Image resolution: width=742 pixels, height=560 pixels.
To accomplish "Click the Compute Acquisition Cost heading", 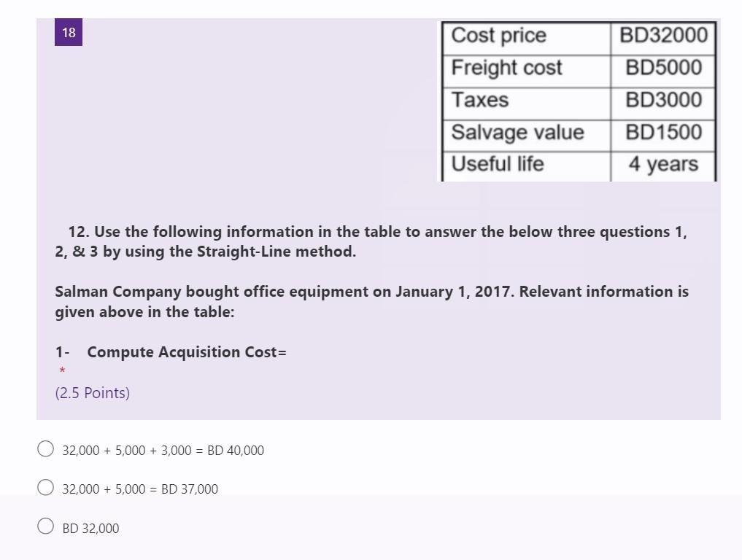I will point(170,351).
